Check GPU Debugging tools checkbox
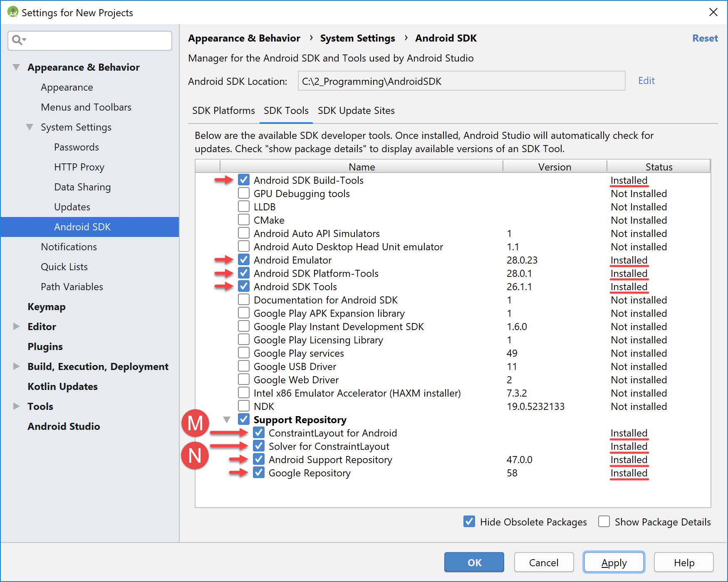Viewport: 728px width, 582px height. tap(244, 193)
